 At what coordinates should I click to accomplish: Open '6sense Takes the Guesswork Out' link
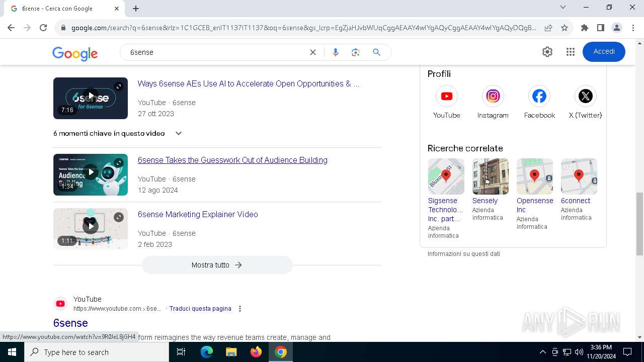pos(232,160)
